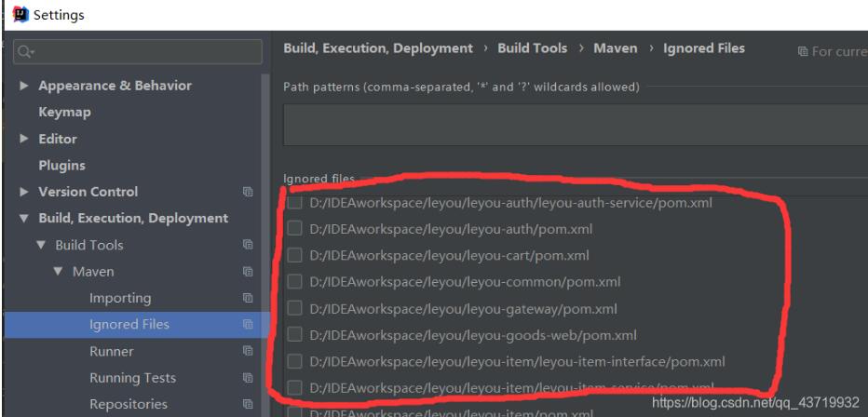The width and height of the screenshot is (868, 417).
Task: Focus the settings search field
Action: tap(137, 52)
